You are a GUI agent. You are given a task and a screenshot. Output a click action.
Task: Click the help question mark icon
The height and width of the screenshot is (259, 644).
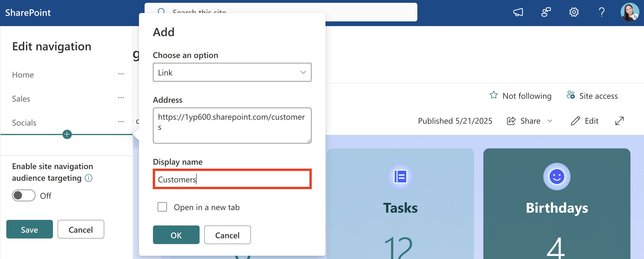[602, 12]
